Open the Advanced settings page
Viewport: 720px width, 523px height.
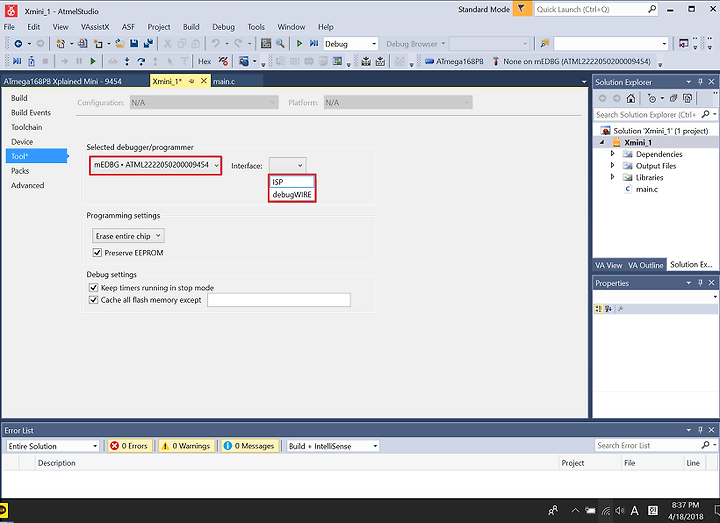(x=28, y=186)
